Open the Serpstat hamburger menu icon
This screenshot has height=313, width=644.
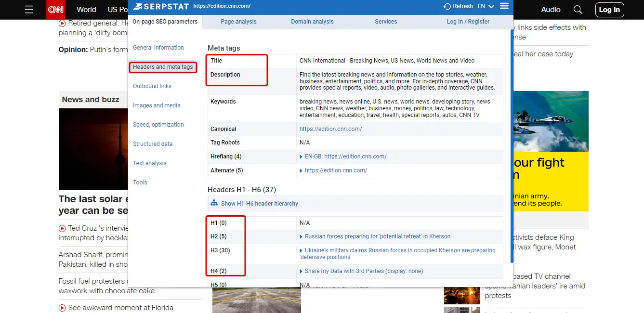504,6
